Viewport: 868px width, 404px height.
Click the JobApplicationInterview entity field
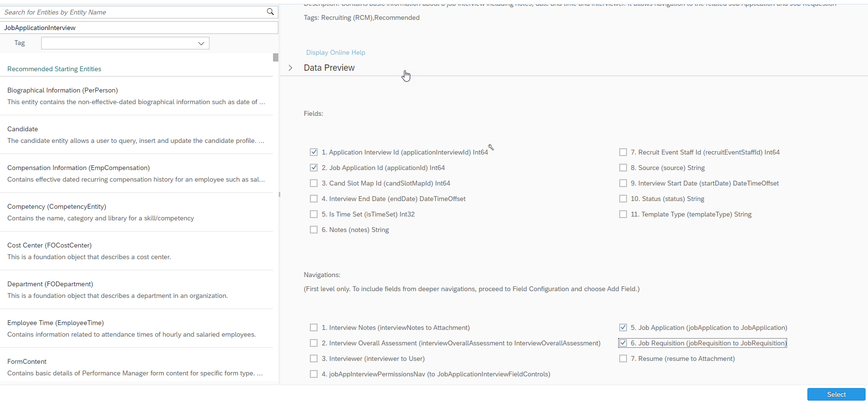[139, 28]
